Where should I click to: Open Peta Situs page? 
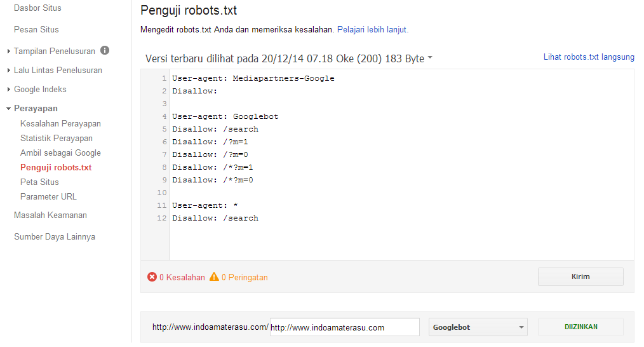pos(39,182)
